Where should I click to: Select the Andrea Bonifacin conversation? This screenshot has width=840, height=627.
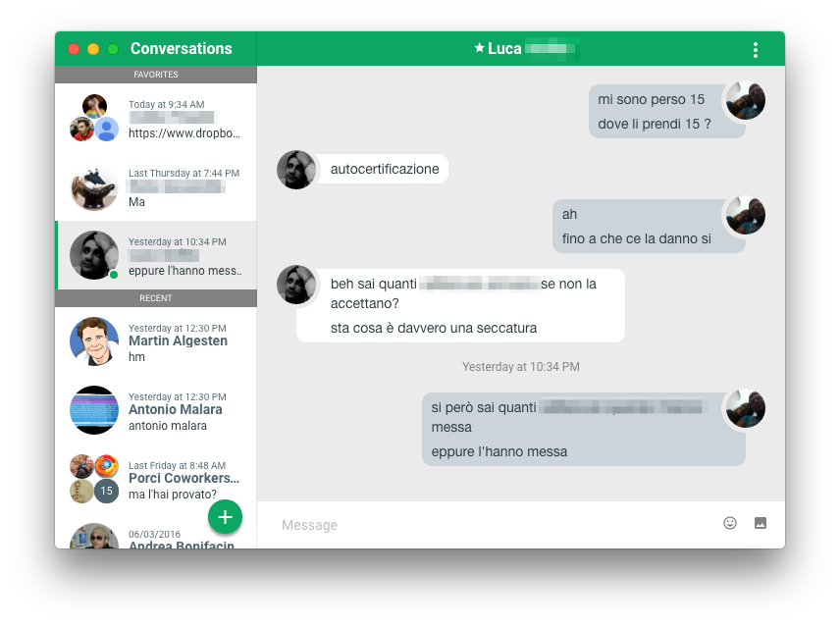(156, 535)
